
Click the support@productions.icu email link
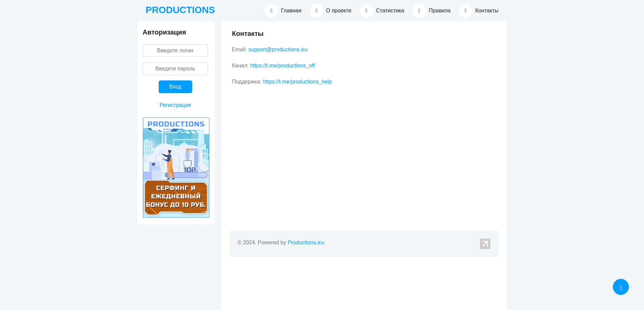(x=278, y=49)
